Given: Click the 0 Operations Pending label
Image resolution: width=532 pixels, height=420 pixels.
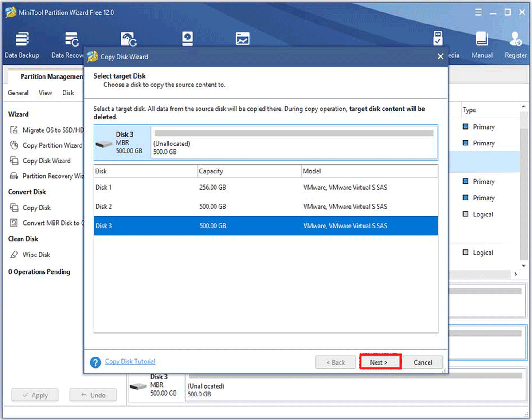Looking at the screenshot, I should tap(39, 272).
